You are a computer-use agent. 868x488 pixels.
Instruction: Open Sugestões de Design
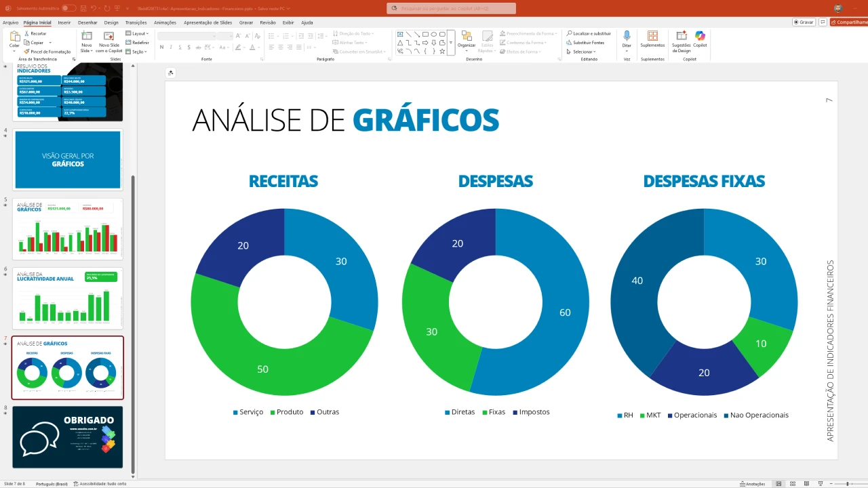click(x=681, y=37)
